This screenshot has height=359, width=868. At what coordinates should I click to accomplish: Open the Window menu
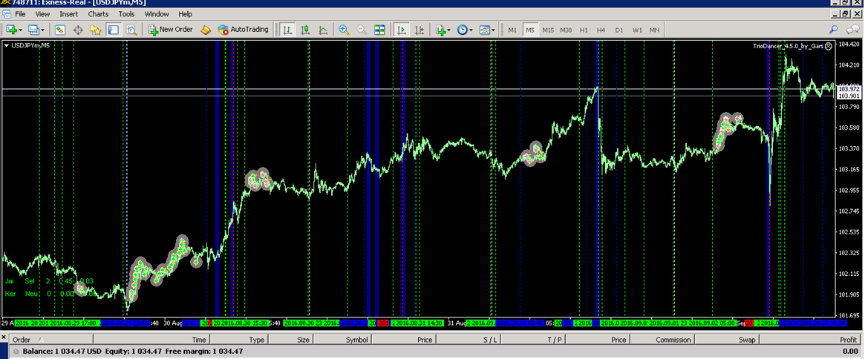[x=157, y=14]
